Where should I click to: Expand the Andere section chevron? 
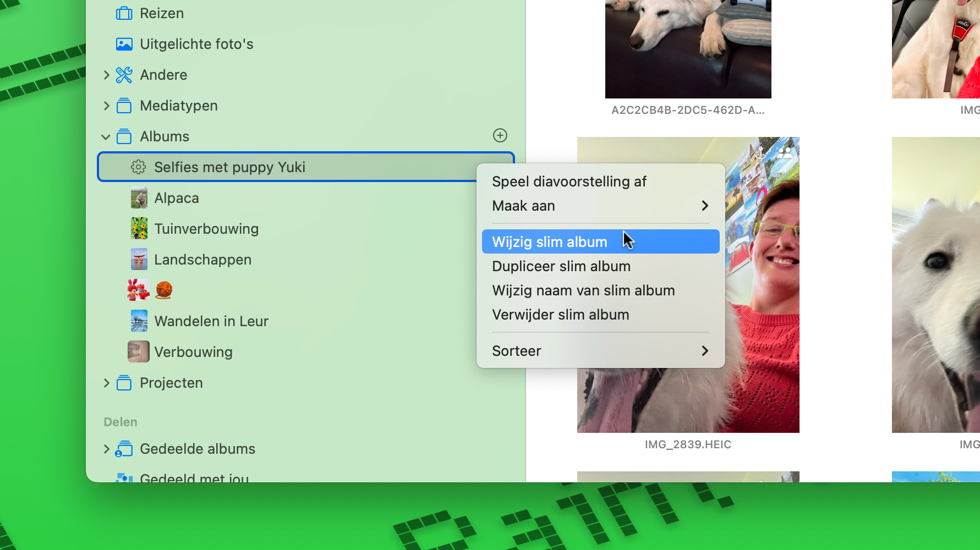(x=106, y=75)
